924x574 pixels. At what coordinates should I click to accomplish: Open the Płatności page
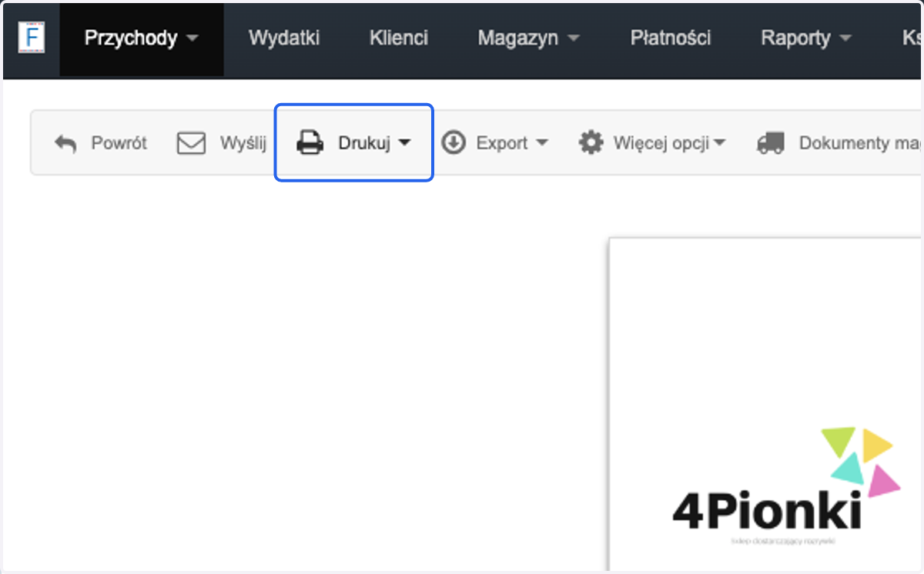671,38
